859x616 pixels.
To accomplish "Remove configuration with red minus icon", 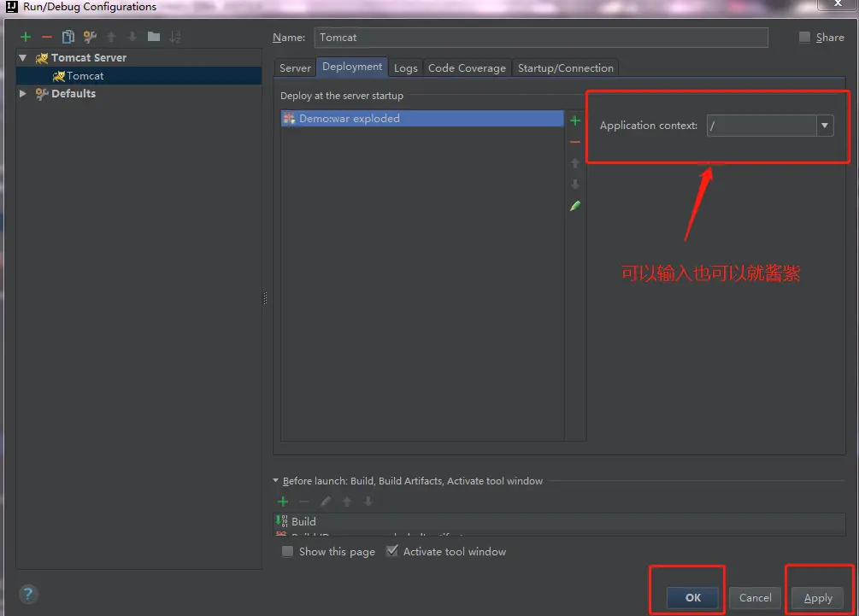I will tap(46, 37).
